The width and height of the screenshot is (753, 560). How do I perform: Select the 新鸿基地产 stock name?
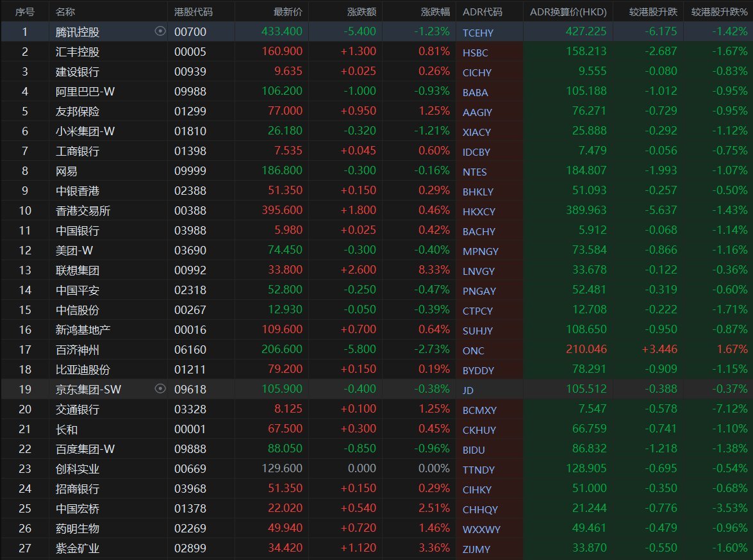point(83,330)
